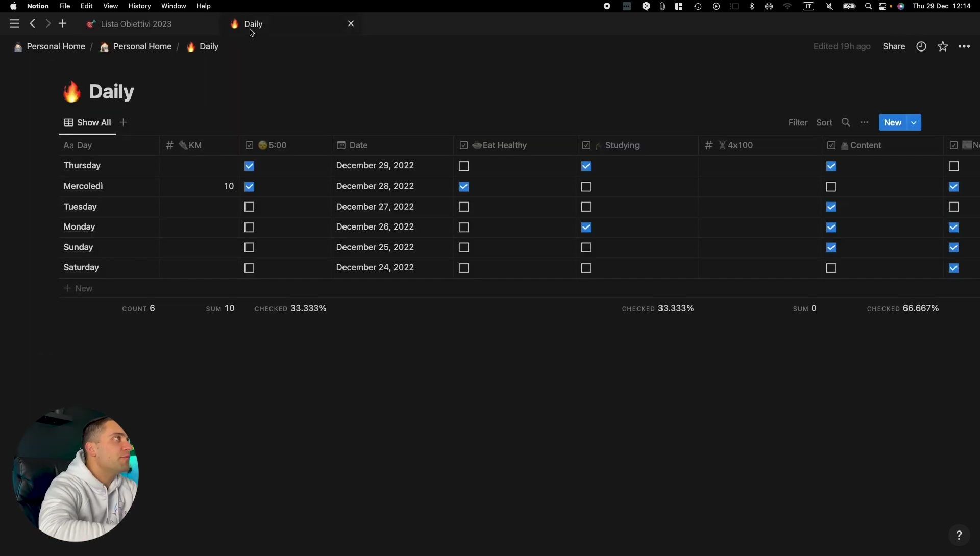Click CHECKED 66.667% summary
The height and width of the screenshot is (556, 980).
pos(902,308)
